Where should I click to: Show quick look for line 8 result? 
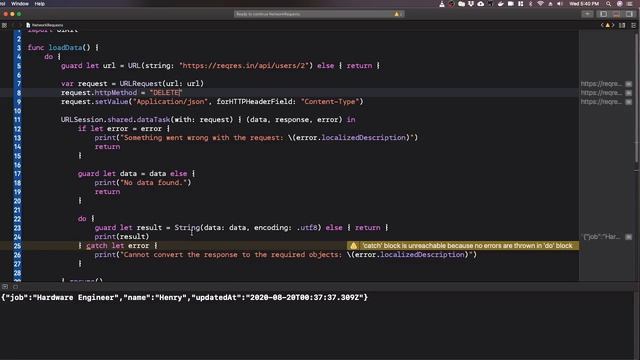629,93
